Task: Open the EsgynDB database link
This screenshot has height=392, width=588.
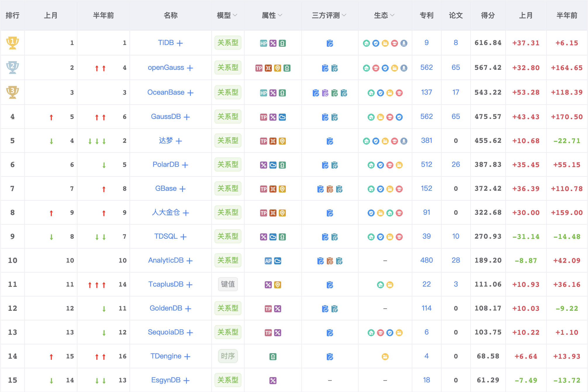Action: (166, 380)
